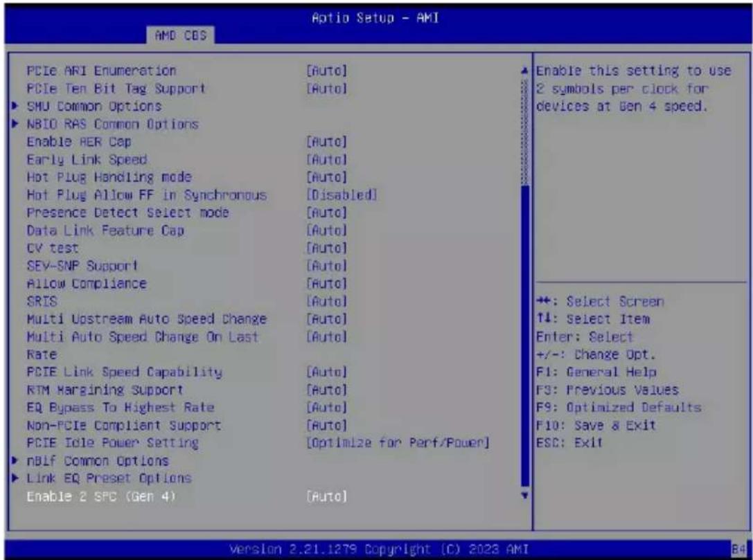Viewport: 753px width, 560px height.
Task: Open NBIO RAS Common Options submenu
Action: pos(112,124)
